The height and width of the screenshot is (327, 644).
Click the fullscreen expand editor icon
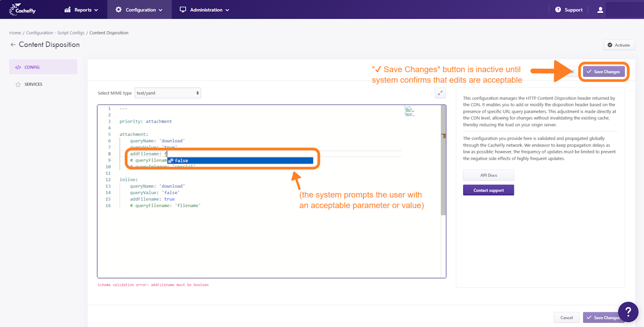pyautogui.click(x=440, y=93)
